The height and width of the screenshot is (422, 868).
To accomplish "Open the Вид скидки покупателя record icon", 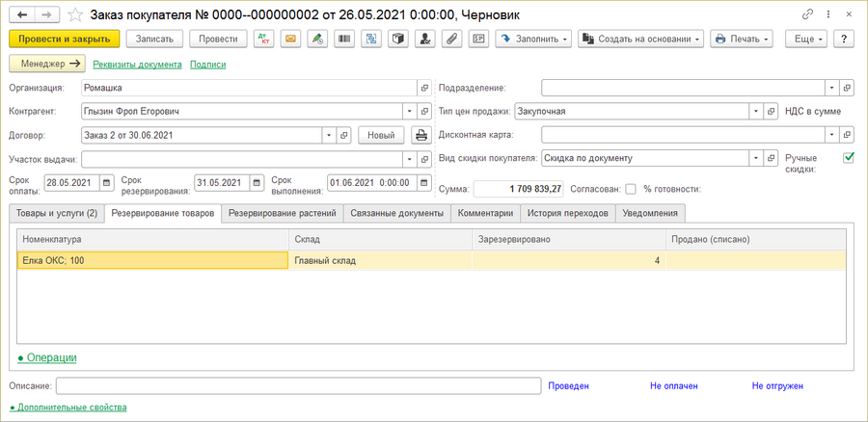I will 770,158.
